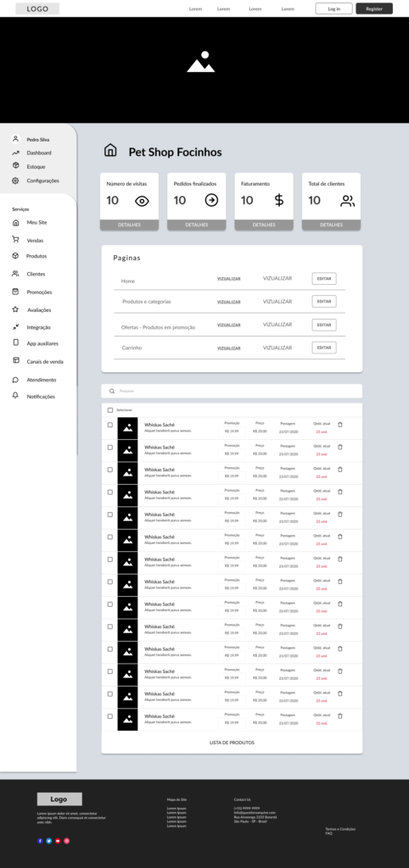Image resolution: width=409 pixels, height=868 pixels.
Task: Click the user icon beside Pedro Silva
Action: (15, 139)
